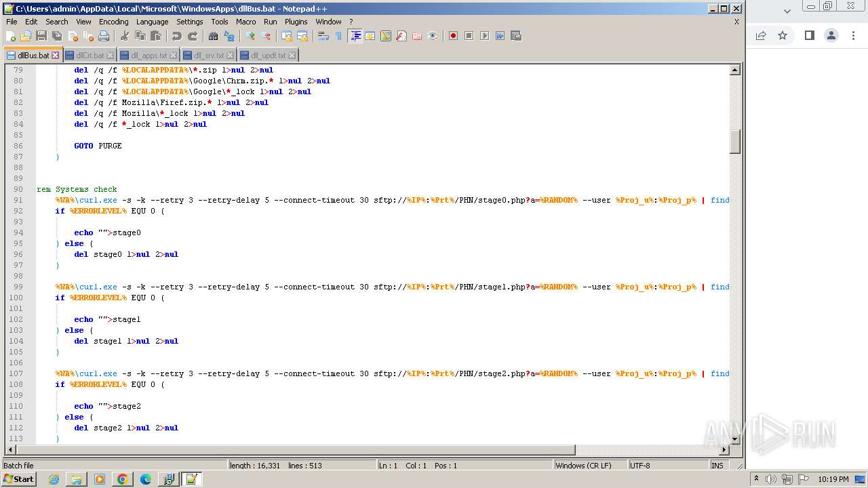The image size is (868, 488).
Task: Toggle synchronized horizontal scrolling icon
Action: 302,36
